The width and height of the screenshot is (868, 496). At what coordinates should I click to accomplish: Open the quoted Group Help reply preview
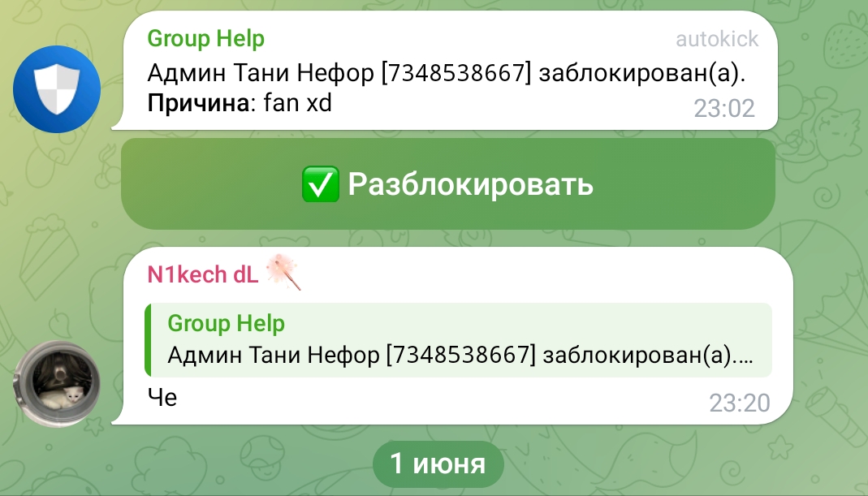tap(458, 340)
